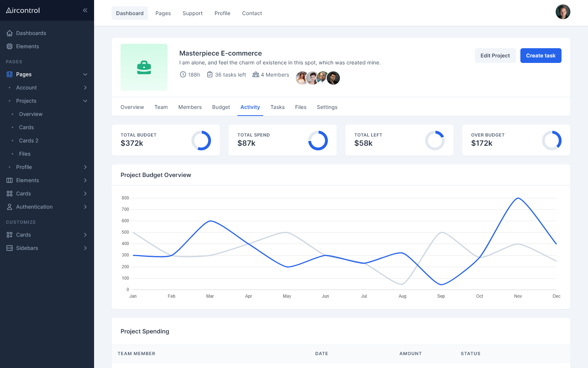Toggle the Cards section in Pages group
This screenshot has height=368, width=588.
(x=85, y=193)
